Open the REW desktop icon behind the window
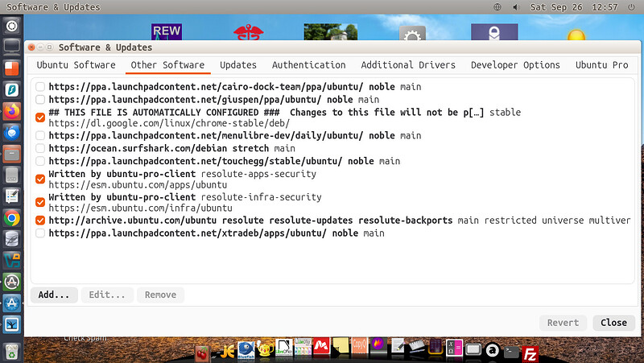Viewport: 644px width, 363px height. 167,31
